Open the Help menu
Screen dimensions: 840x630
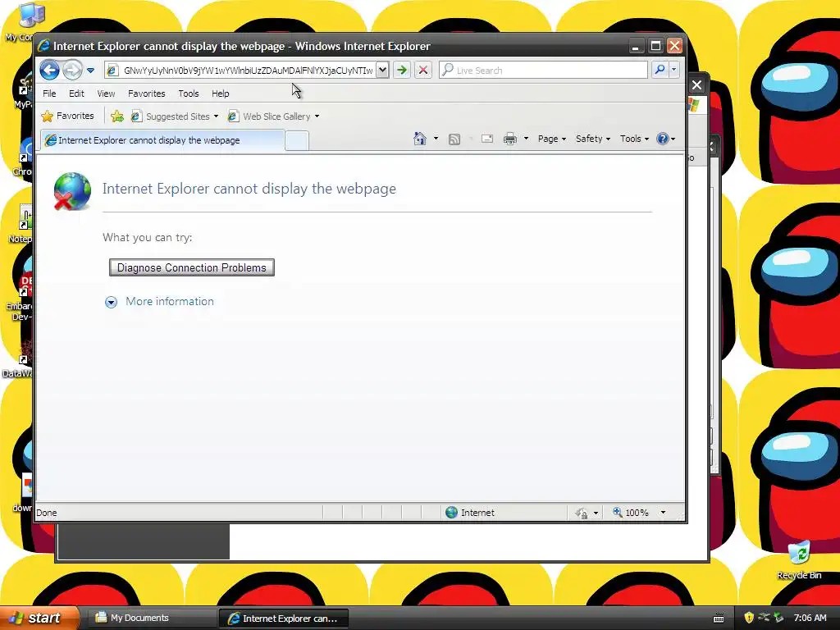[x=220, y=94]
